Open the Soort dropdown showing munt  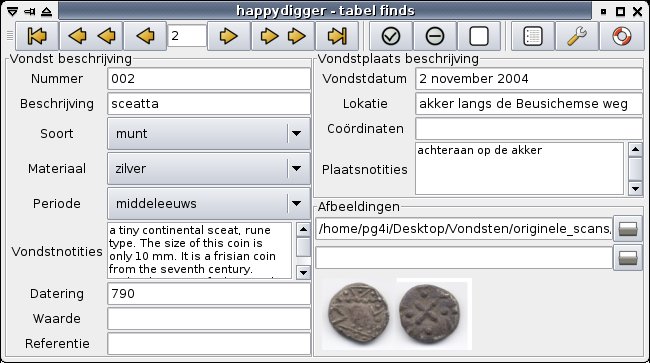coord(209,133)
